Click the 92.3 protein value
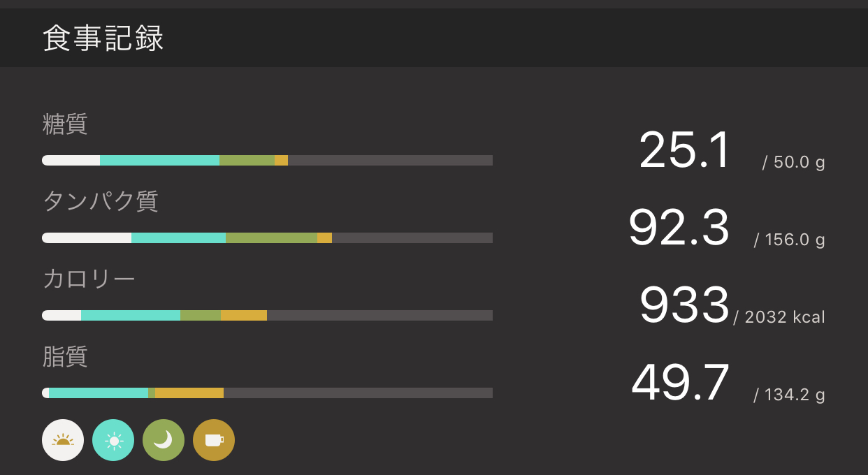This screenshot has width=868, height=475. point(679,228)
